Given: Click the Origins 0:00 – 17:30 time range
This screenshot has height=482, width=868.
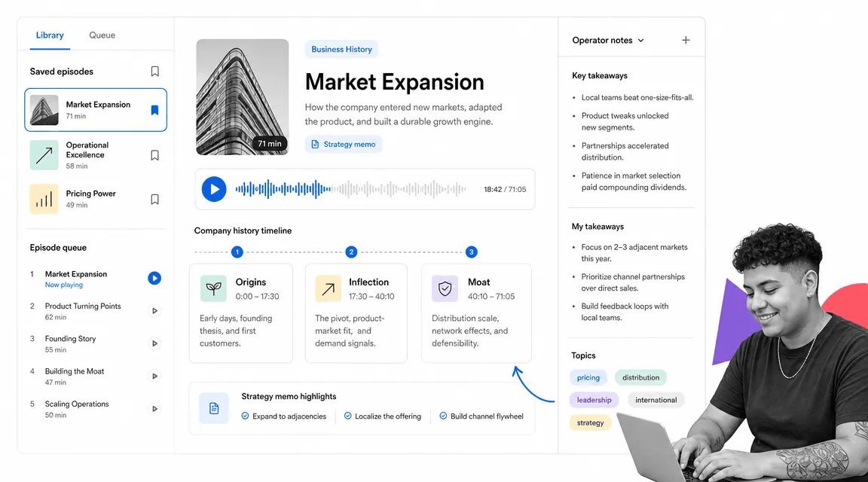Looking at the screenshot, I should (258, 297).
